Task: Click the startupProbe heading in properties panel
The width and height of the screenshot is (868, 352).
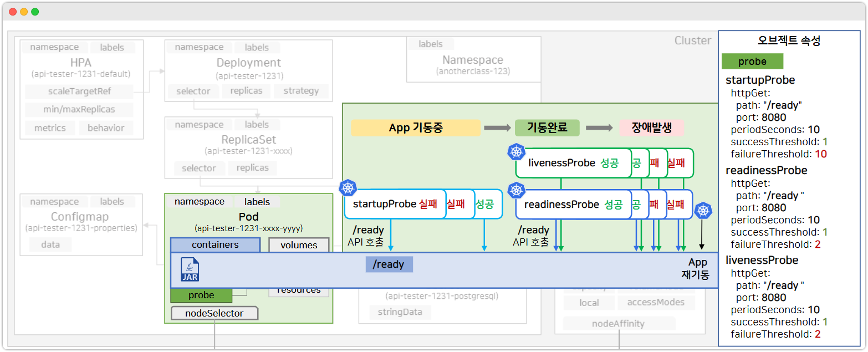Action: pyautogui.click(x=760, y=80)
